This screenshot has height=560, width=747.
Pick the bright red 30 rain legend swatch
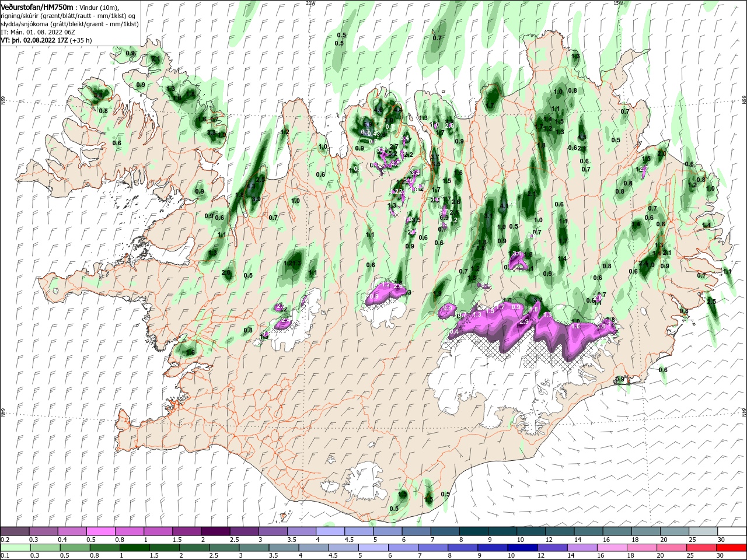(x=731, y=548)
